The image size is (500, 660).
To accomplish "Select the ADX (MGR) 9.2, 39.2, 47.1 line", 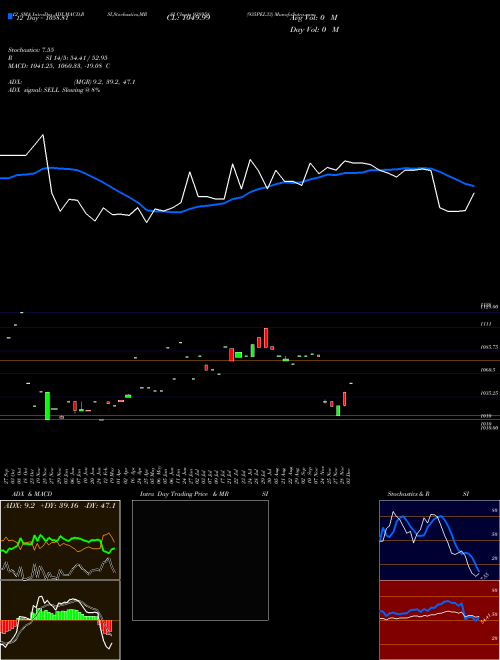I will (72, 82).
